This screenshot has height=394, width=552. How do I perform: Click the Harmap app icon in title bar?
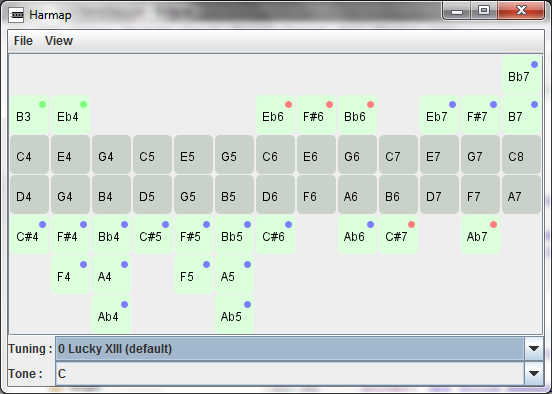[x=16, y=15]
